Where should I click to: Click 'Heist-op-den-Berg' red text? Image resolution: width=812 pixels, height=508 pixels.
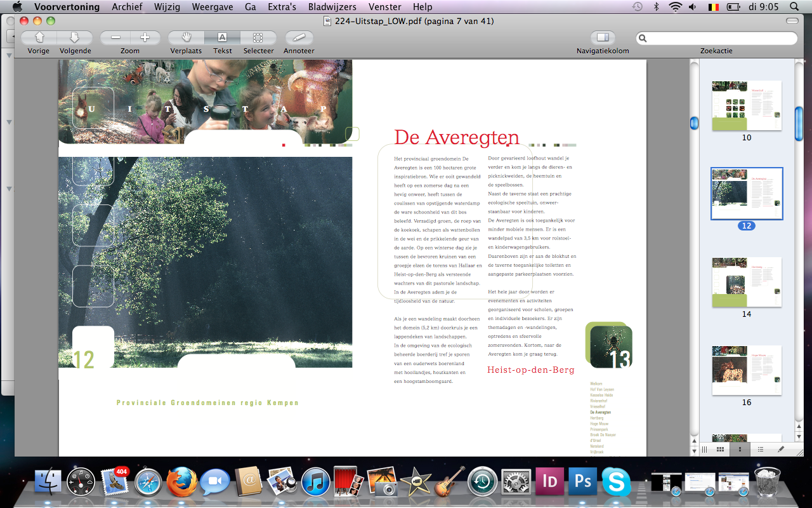(x=531, y=370)
